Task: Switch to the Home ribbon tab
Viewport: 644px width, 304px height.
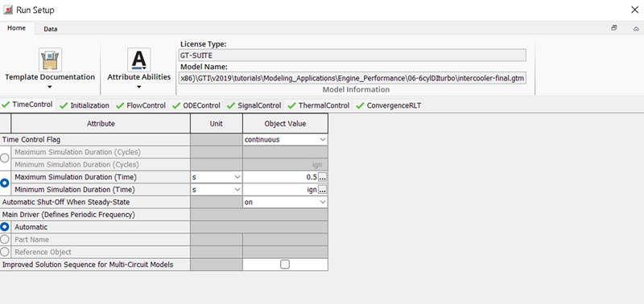Action: [x=16, y=28]
